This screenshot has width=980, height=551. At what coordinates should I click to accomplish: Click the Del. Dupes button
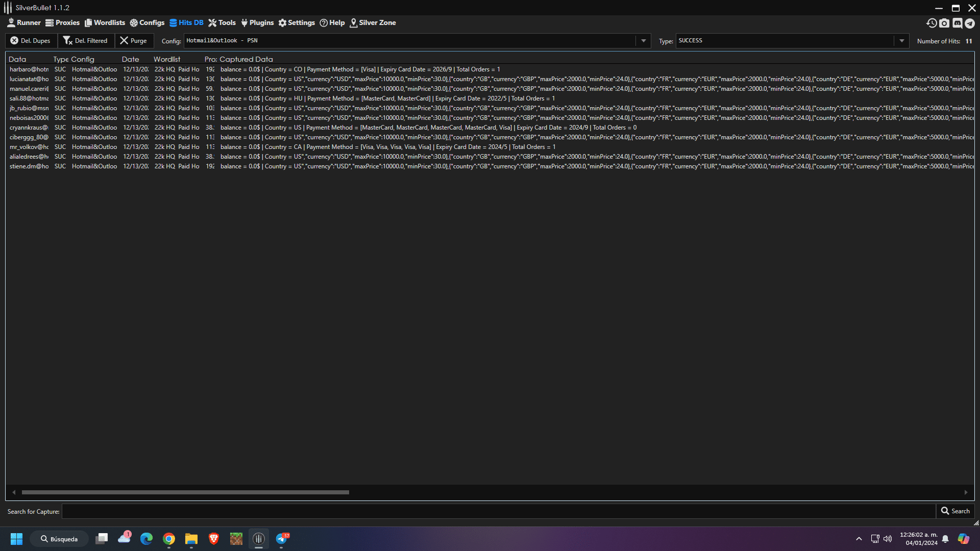pyautogui.click(x=31, y=41)
